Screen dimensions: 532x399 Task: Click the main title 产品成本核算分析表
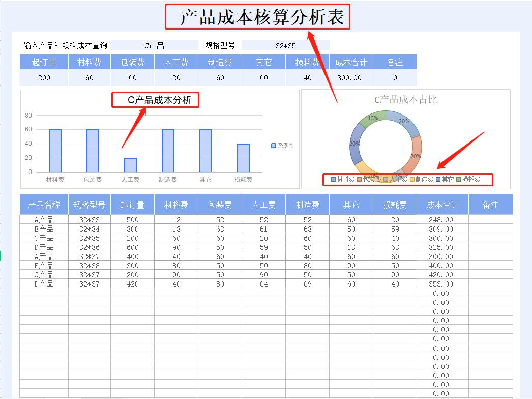coord(257,17)
